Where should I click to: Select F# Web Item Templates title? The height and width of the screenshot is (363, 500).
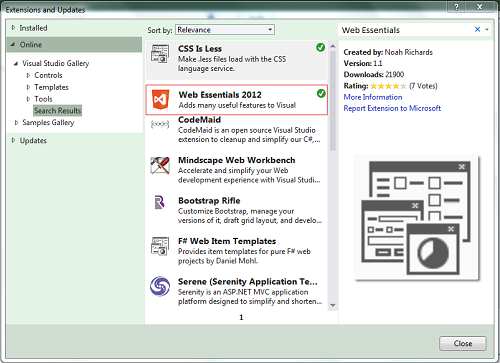click(227, 241)
